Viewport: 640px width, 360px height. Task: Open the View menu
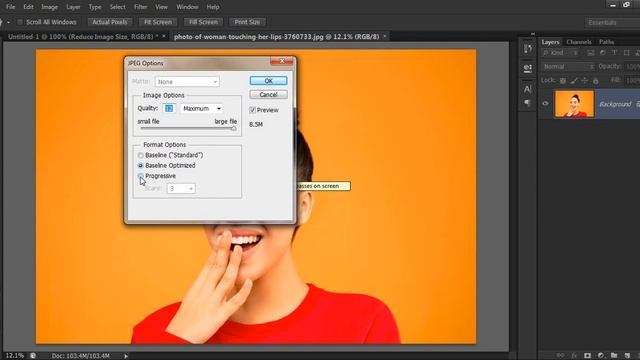coord(161,7)
